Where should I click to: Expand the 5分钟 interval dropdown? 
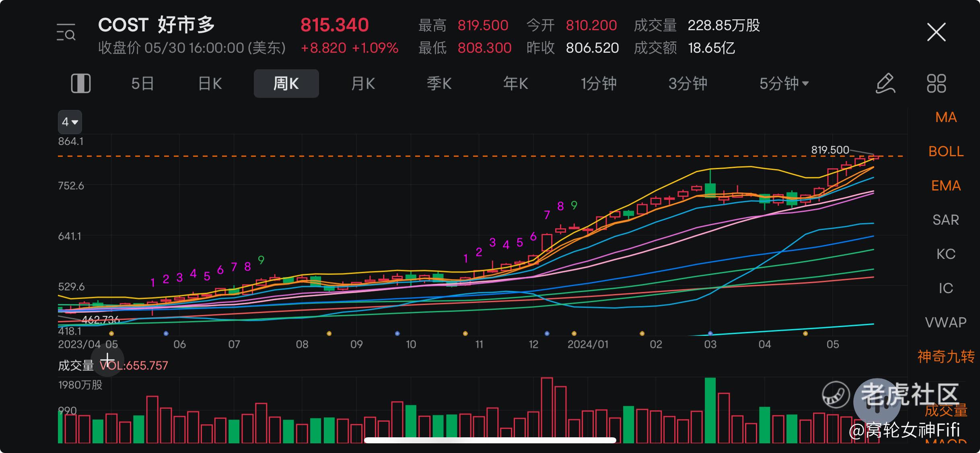click(784, 84)
